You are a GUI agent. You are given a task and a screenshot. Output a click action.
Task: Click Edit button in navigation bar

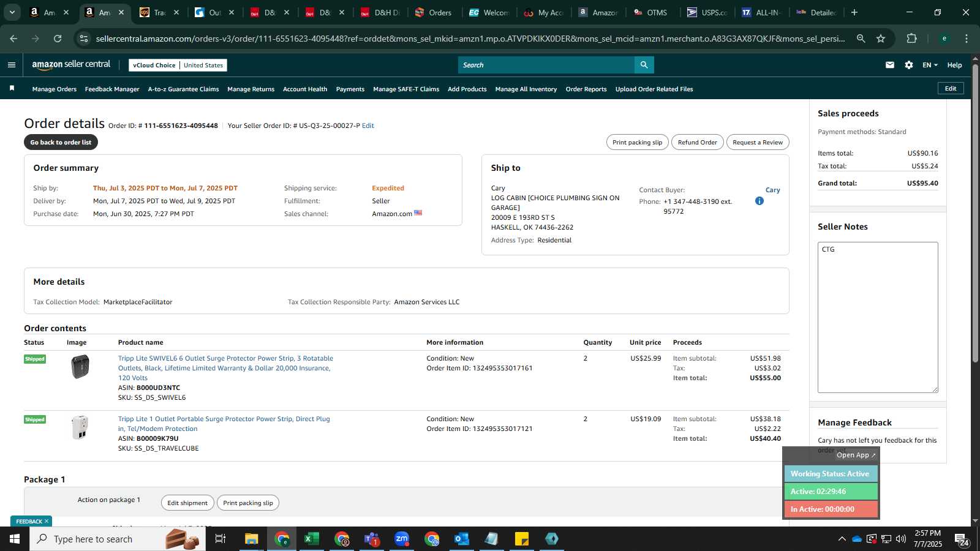(951, 88)
